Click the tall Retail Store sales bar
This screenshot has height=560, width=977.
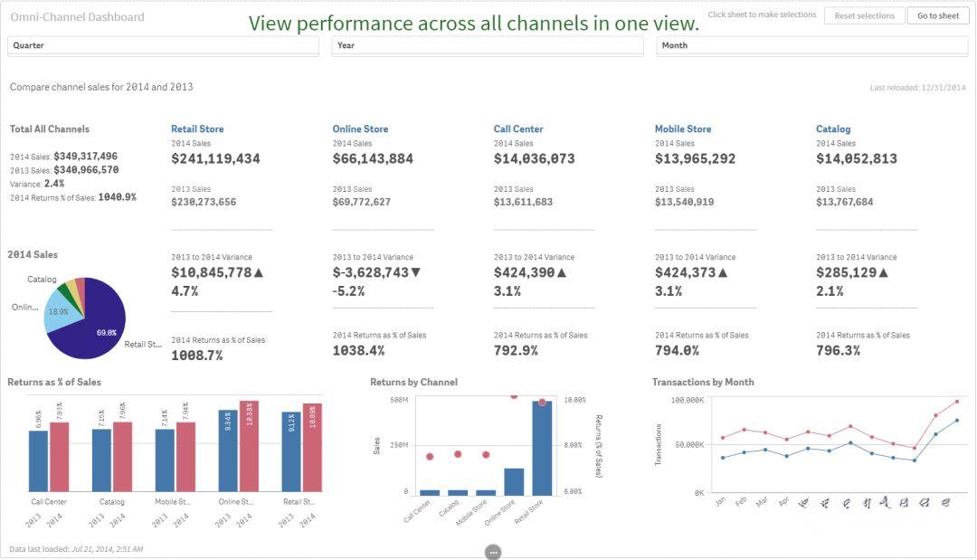542,448
